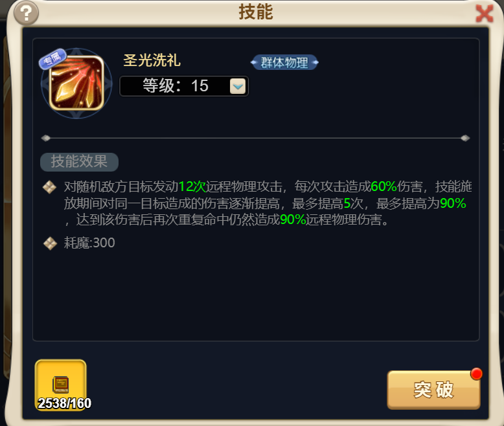Click the 专属 badge on skill icon
Image resolution: width=504 pixels, height=426 pixels.
point(52,59)
